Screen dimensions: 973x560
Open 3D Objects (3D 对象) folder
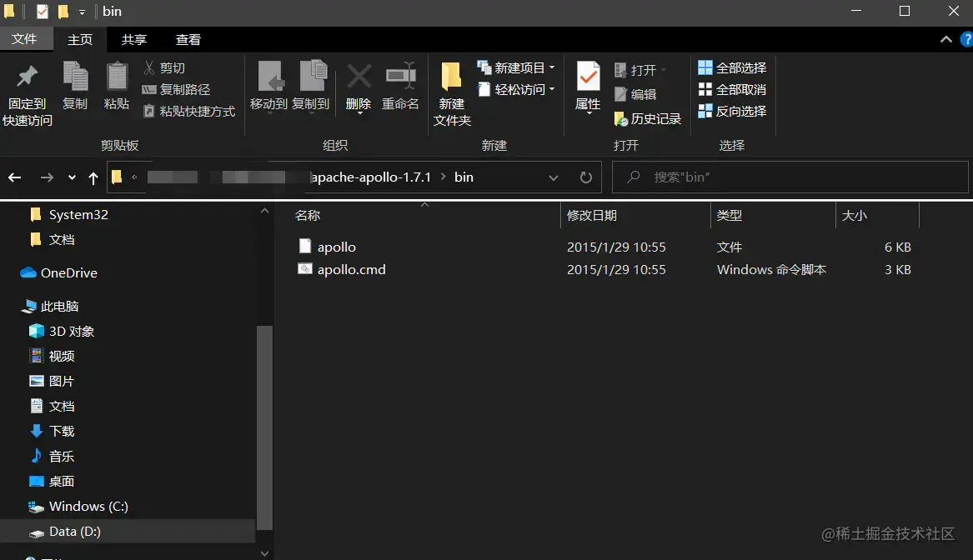[62, 331]
